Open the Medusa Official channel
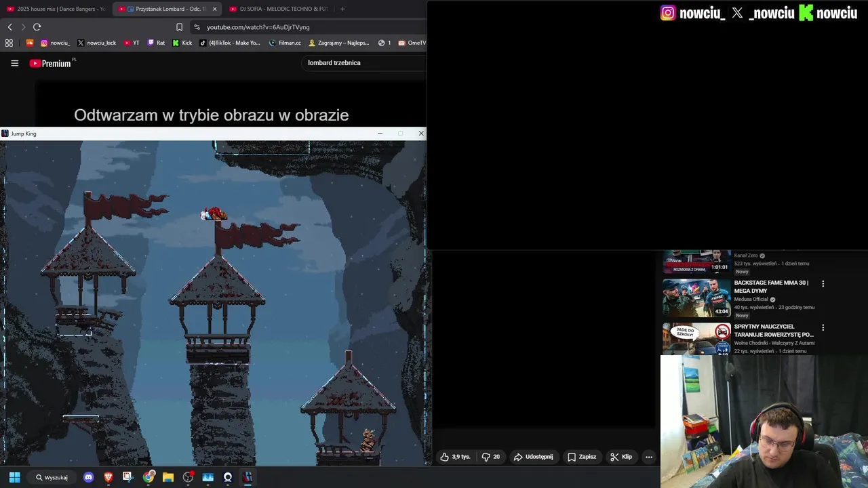 [751, 299]
